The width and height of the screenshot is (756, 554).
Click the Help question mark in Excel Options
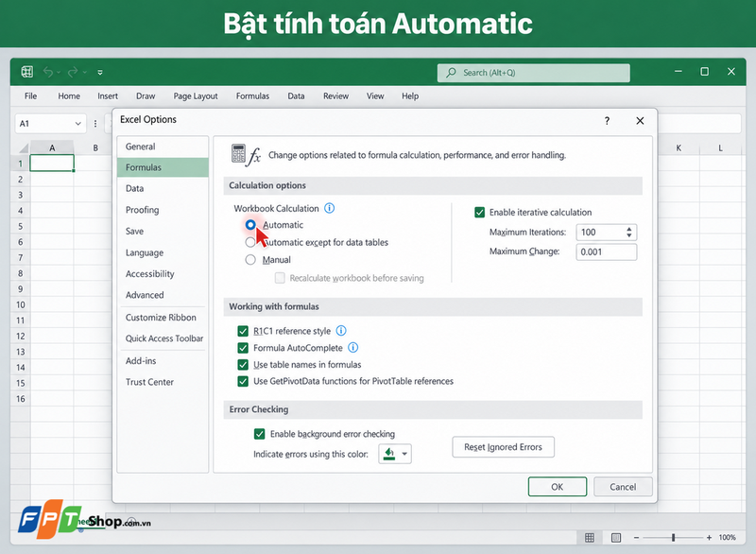[x=607, y=121]
